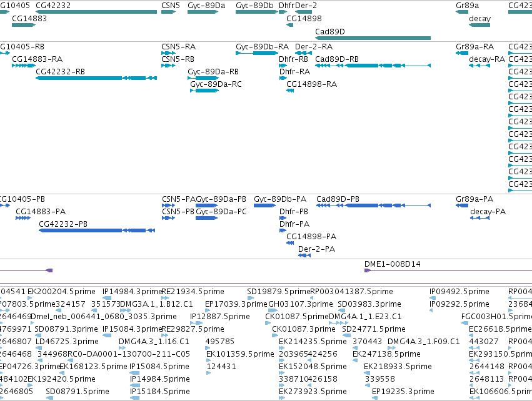
Task: Select protein Gyc-89Db-PA
Action: 280,199
